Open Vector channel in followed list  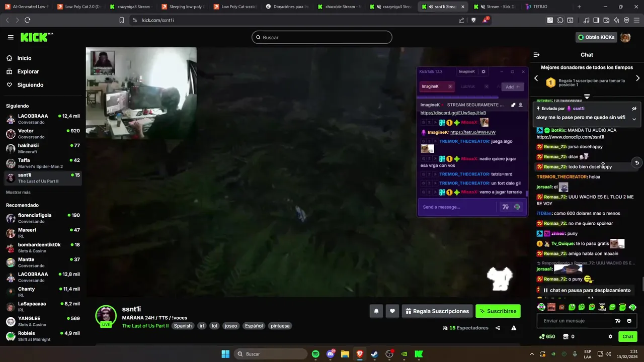point(43,134)
